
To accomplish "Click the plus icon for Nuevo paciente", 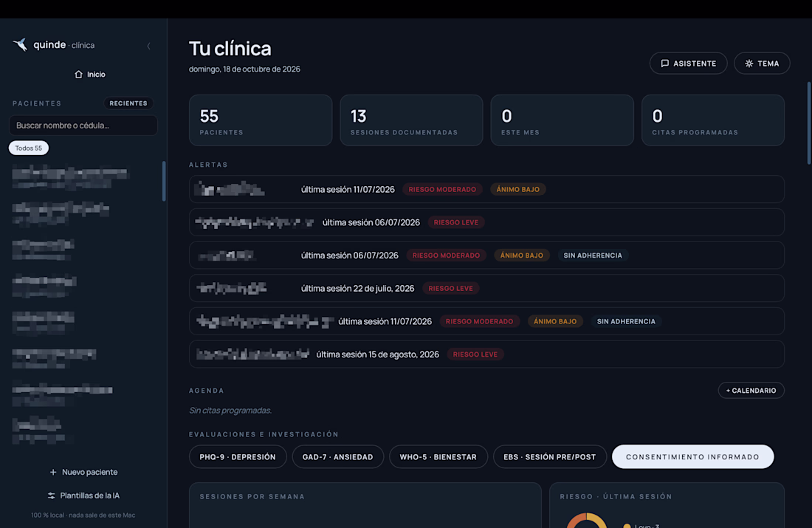I will click(53, 472).
